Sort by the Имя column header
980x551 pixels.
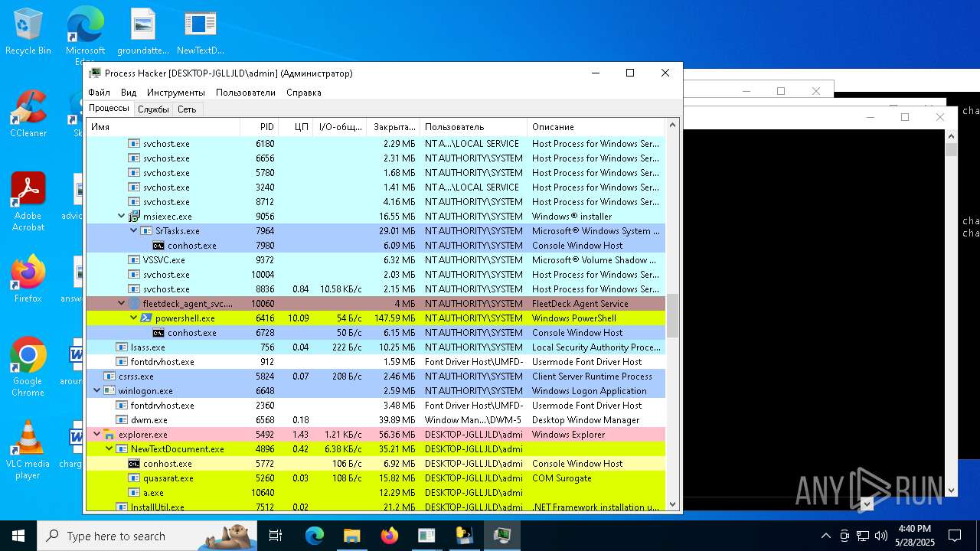click(x=163, y=127)
